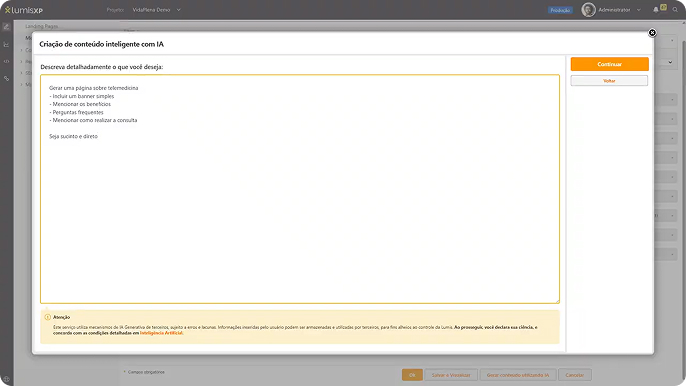The image size is (686, 386).
Task: Click the "Campos obrigatórios" note
Action: [146, 372]
